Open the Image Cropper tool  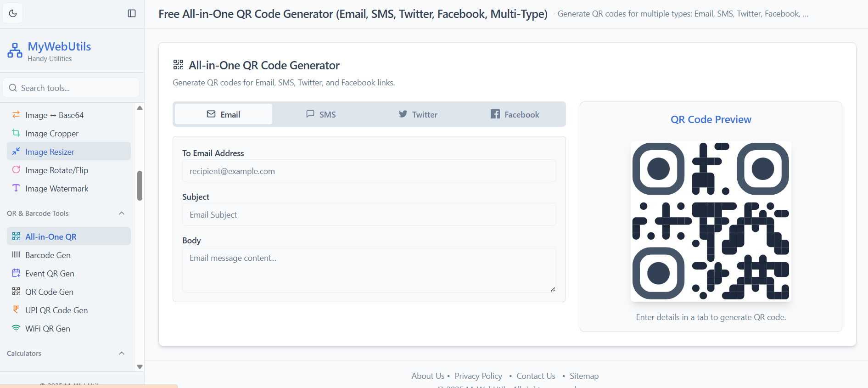[51, 134]
